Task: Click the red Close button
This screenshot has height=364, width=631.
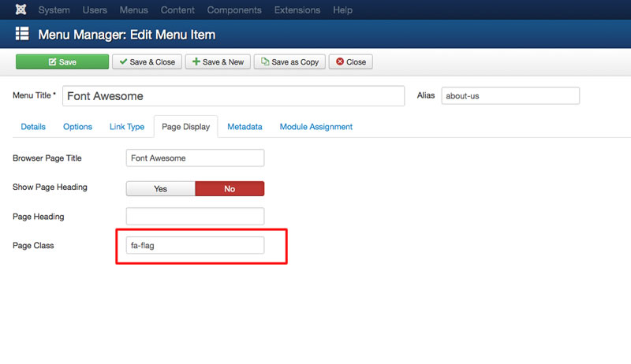Action: point(350,62)
